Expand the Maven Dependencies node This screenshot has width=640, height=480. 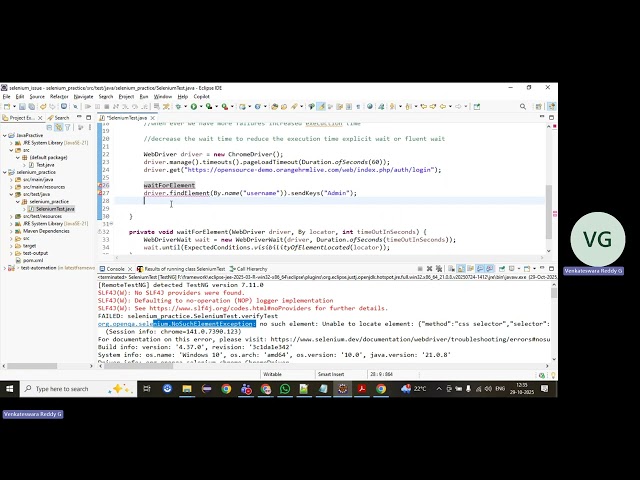click(11, 231)
